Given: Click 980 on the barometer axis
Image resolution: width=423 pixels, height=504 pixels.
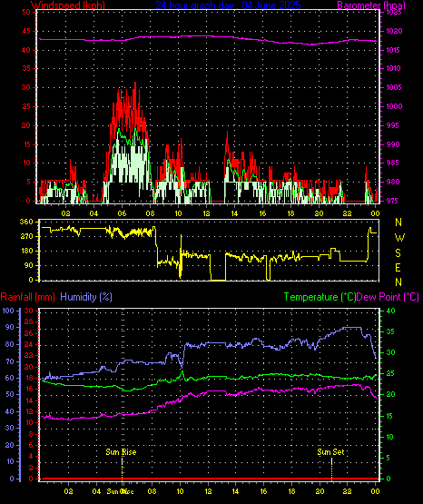Looking at the screenshot, I should click(393, 182).
